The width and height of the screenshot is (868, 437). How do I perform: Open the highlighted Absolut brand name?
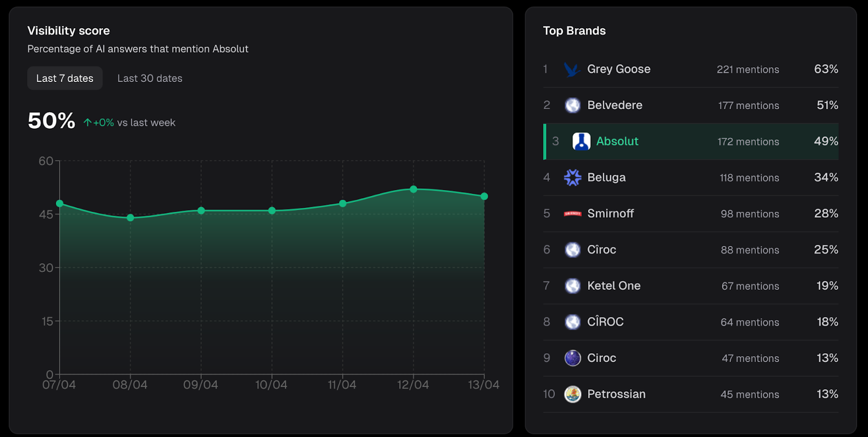[x=617, y=141]
